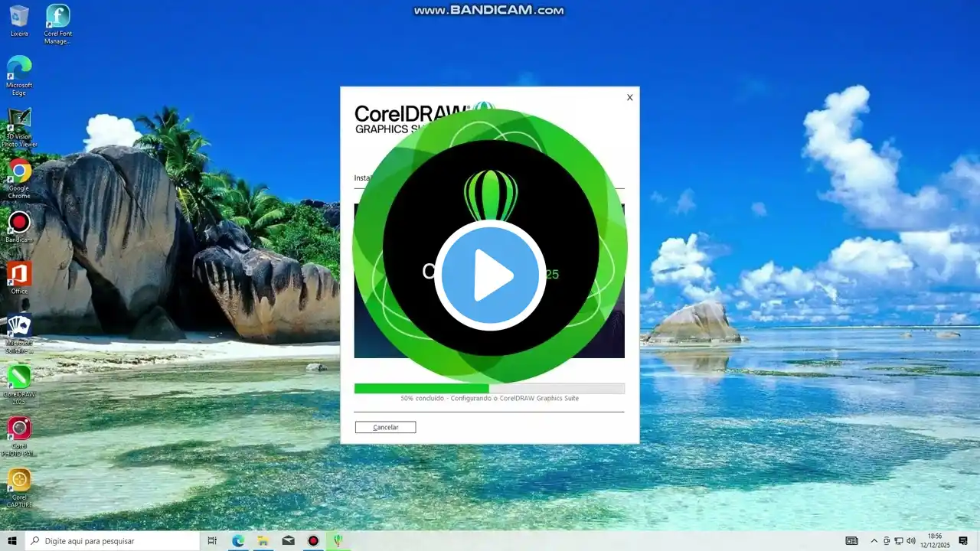
Task: Open the Lixeira recycle bin desktop icon
Action: click(x=19, y=21)
